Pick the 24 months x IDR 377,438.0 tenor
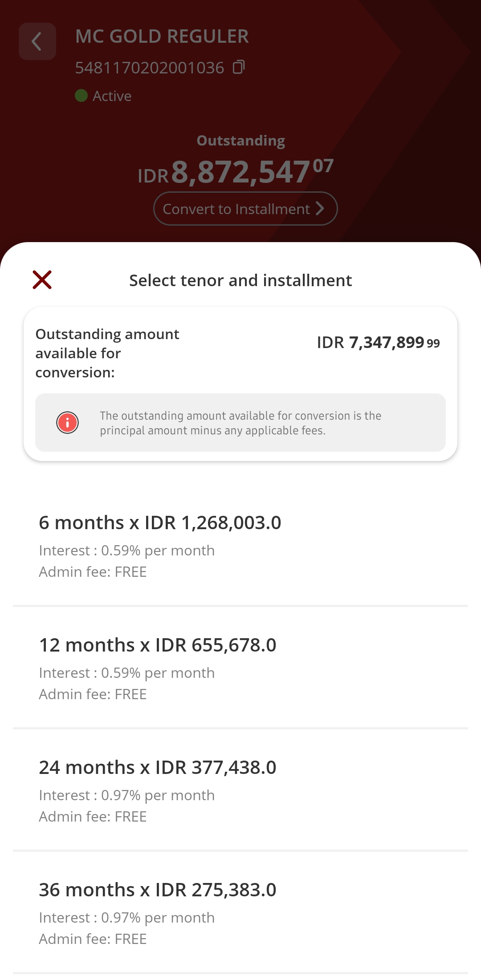This screenshot has width=481, height=980. pyautogui.click(x=158, y=768)
